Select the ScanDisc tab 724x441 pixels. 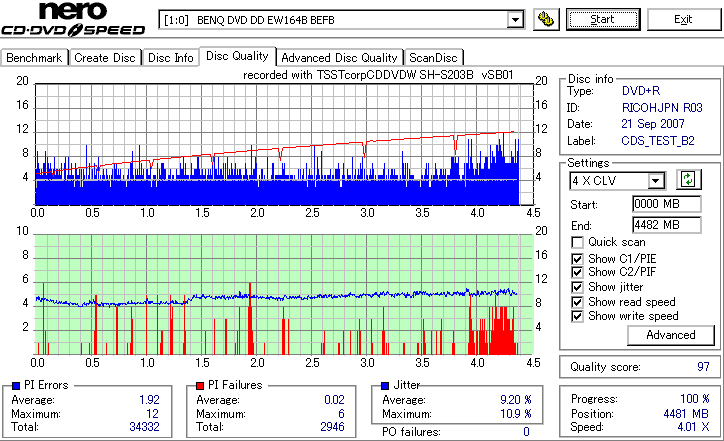[433, 58]
